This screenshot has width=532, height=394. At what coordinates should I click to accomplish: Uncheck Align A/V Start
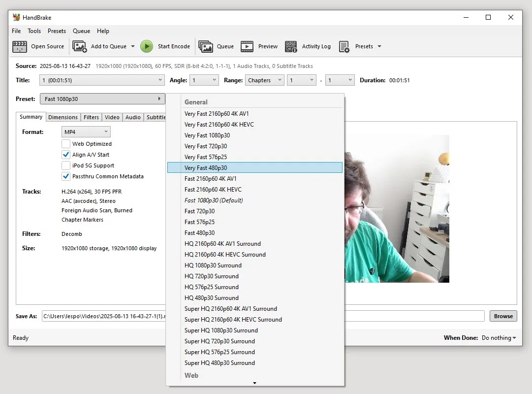coord(66,155)
